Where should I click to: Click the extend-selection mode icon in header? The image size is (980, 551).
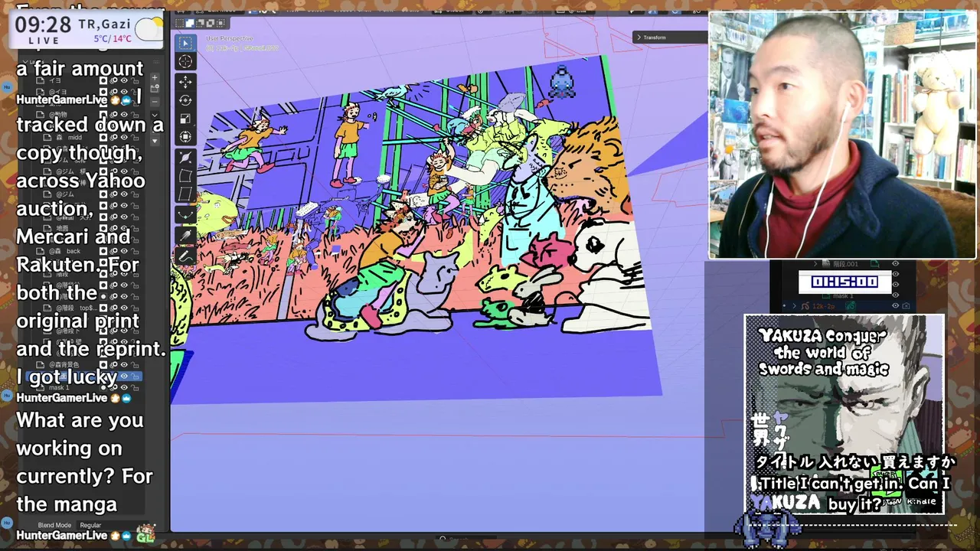pos(190,24)
